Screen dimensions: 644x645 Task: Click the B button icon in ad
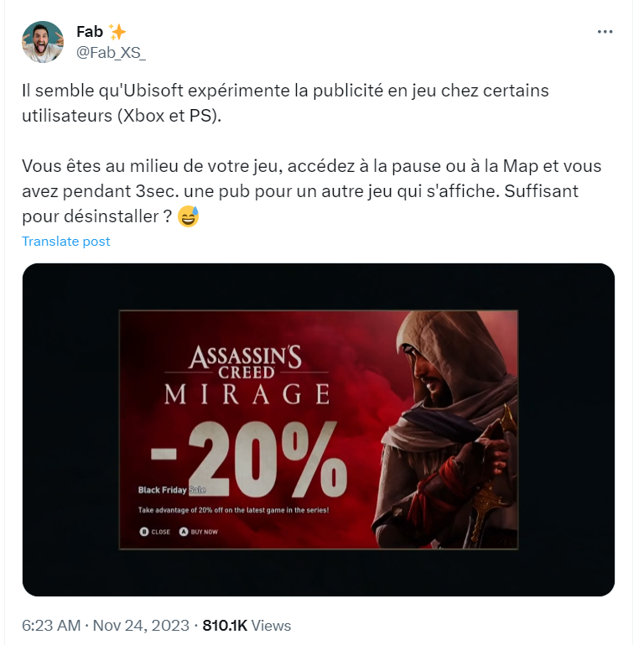click(144, 532)
